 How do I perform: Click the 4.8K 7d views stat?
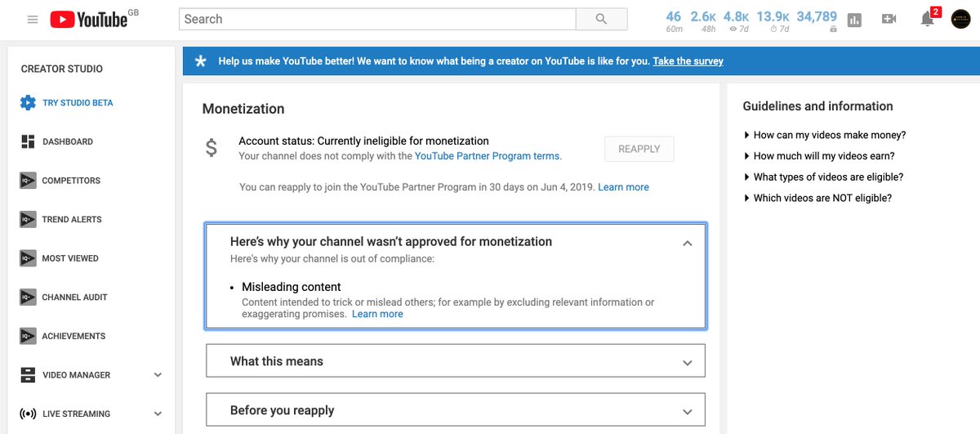pos(737,20)
